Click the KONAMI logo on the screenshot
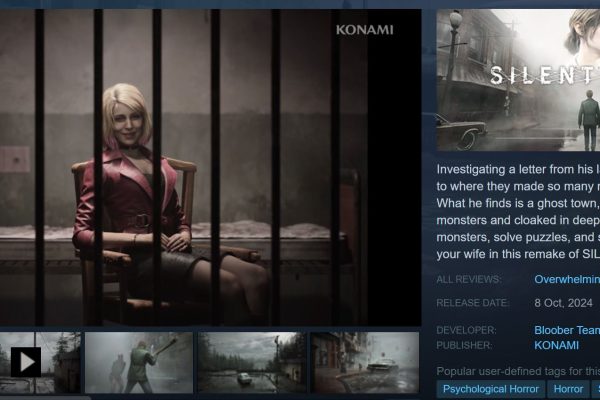Viewport: 600px width, 400px height. 365,30
